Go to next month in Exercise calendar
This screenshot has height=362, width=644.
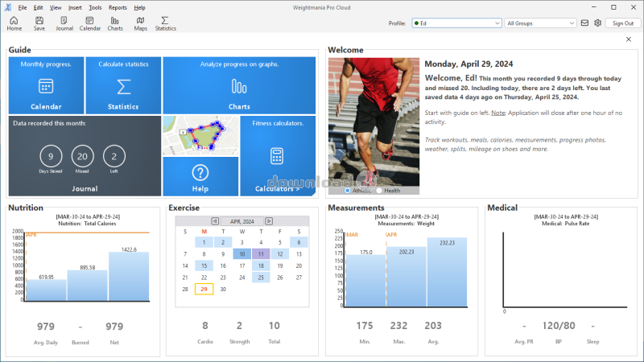coord(269,221)
